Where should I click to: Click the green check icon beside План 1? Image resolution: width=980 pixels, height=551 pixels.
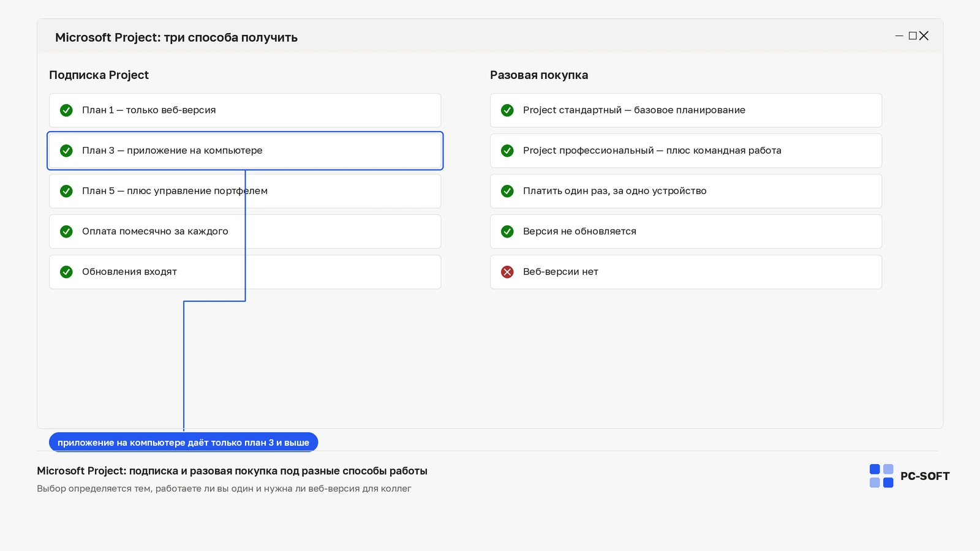pos(66,110)
